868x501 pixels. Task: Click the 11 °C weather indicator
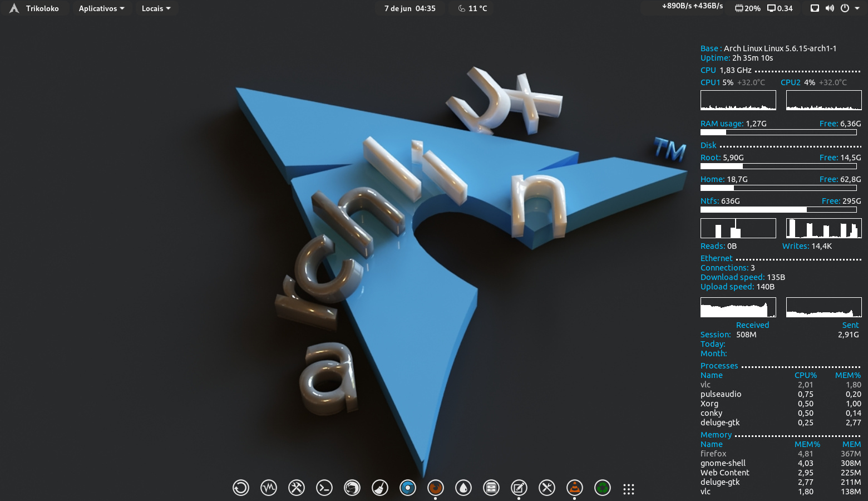(x=472, y=8)
